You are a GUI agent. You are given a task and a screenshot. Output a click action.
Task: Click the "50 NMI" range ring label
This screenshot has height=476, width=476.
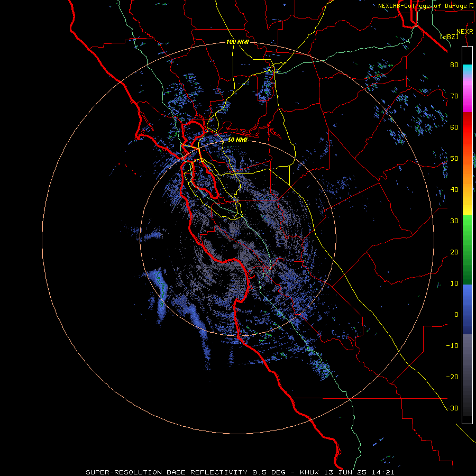237,140
